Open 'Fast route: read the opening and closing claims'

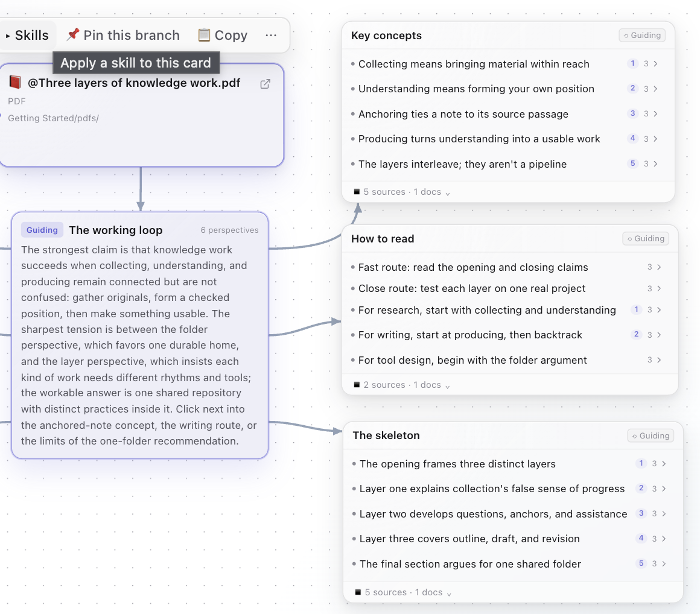pos(473,267)
